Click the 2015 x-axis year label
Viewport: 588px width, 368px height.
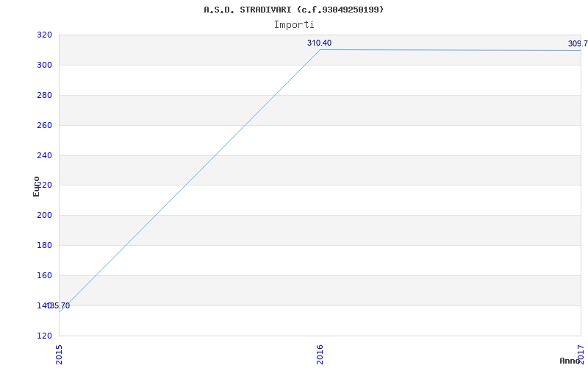60,354
